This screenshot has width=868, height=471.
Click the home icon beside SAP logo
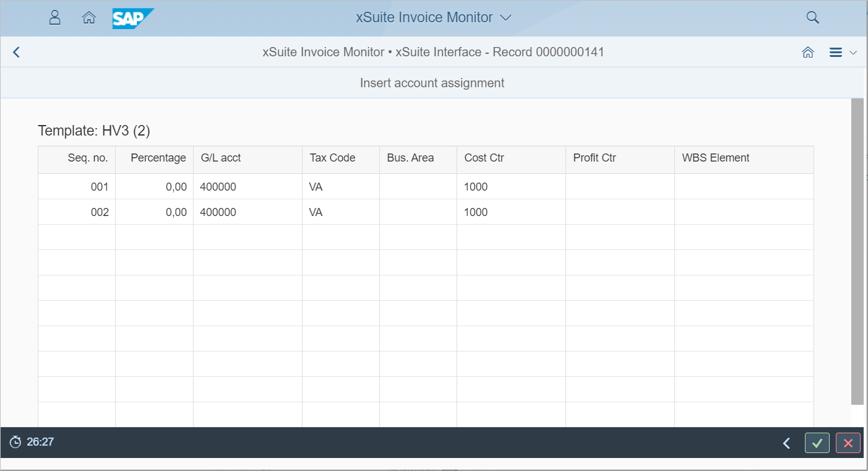(x=89, y=18)
